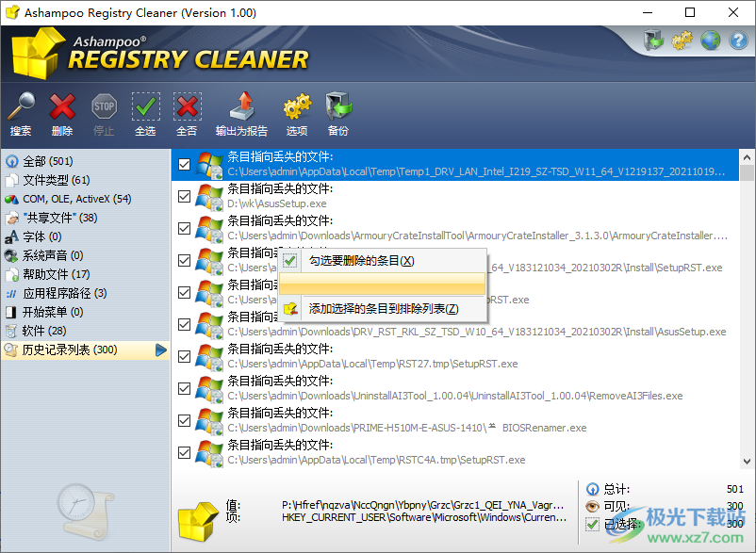756x553 pixels.
Task: Click the highlighted blank context menu item
Action: 383,284
